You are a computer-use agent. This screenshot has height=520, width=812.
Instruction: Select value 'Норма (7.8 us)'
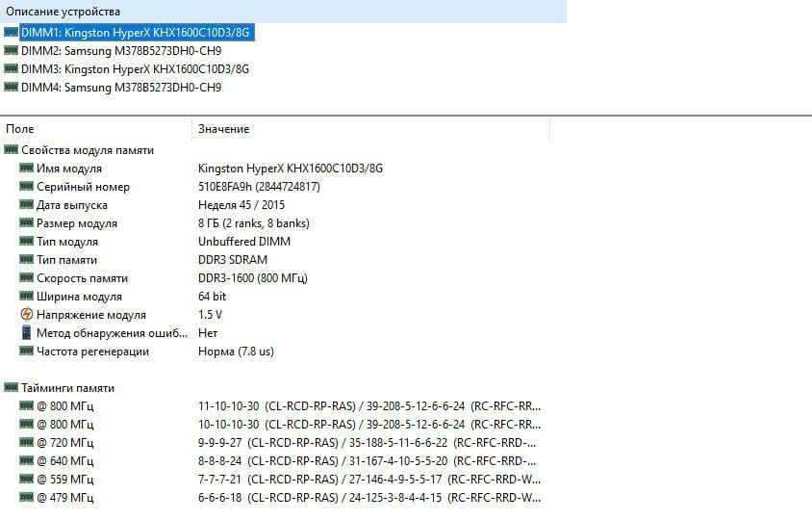point(236,351)
